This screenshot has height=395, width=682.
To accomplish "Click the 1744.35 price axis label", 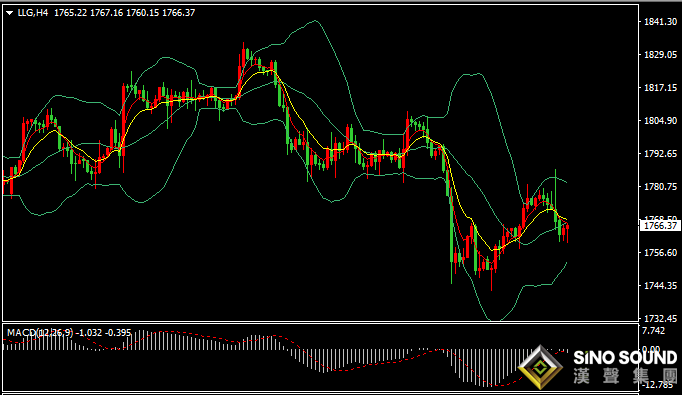I will [x=660, y=286].
